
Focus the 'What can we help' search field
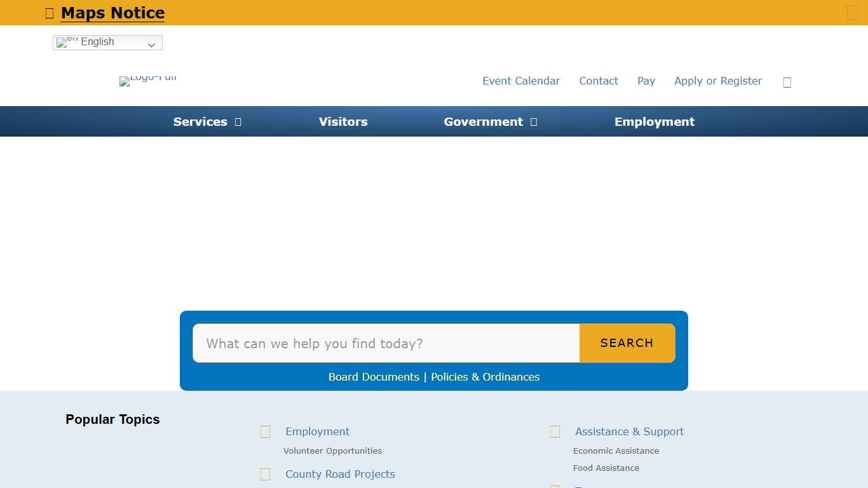click(x=386, y=344)
